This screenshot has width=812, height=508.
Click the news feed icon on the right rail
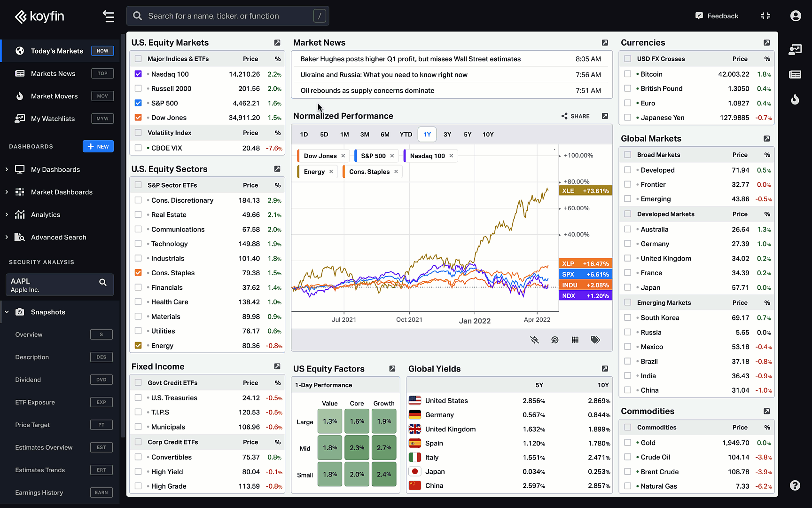[796, 74]
